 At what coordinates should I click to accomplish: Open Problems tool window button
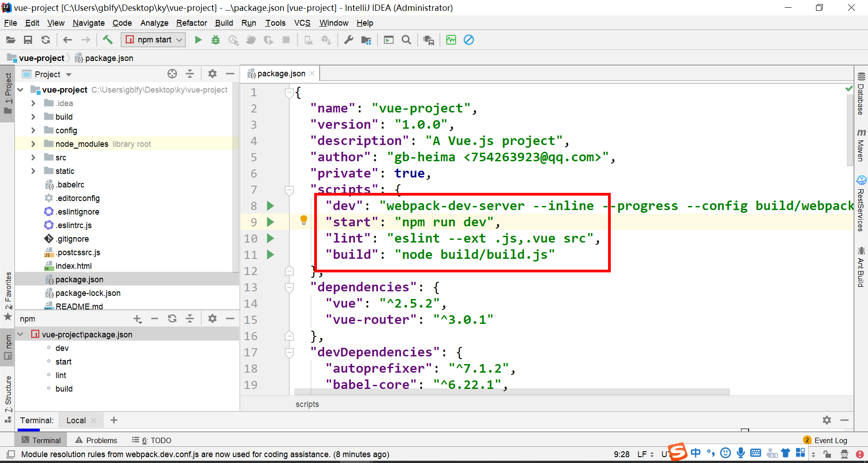(x=96, y=440)
